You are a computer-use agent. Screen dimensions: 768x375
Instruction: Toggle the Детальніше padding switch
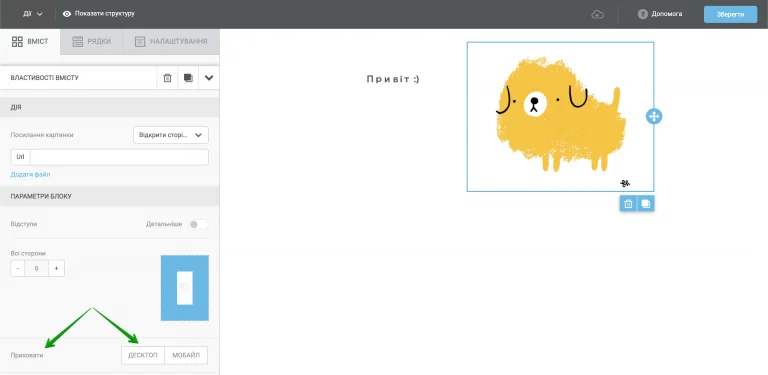[198, 224]
